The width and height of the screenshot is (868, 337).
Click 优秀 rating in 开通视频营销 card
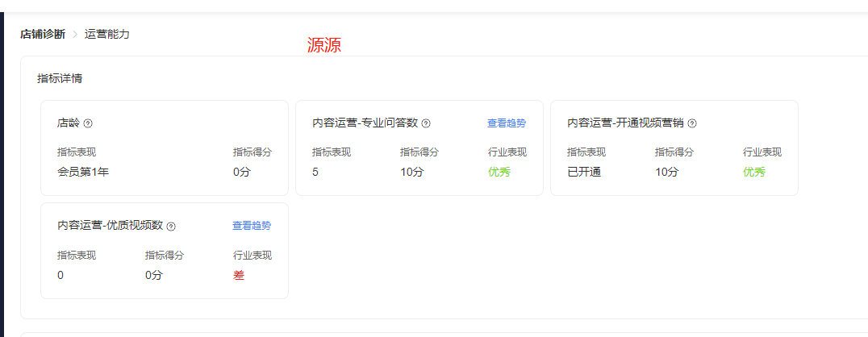coord(754,172)
